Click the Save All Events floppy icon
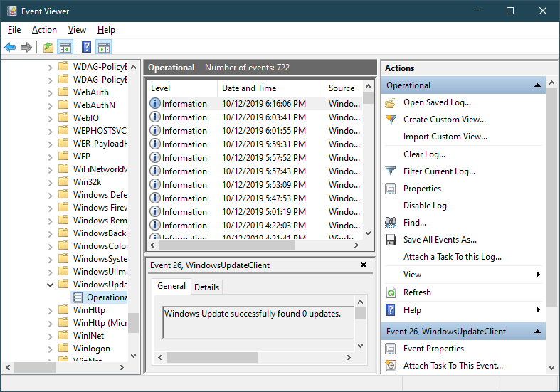 coord(391,240)
